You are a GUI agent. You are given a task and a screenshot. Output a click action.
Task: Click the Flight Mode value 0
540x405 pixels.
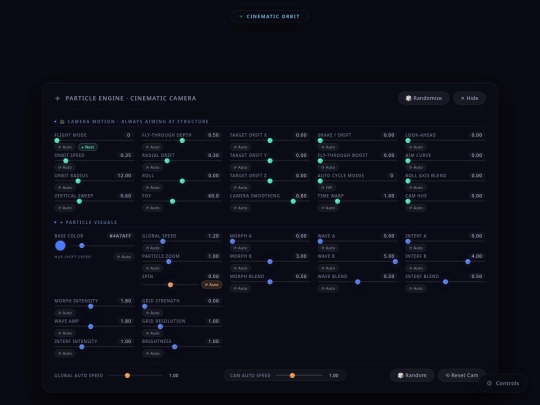coord(128,135)
